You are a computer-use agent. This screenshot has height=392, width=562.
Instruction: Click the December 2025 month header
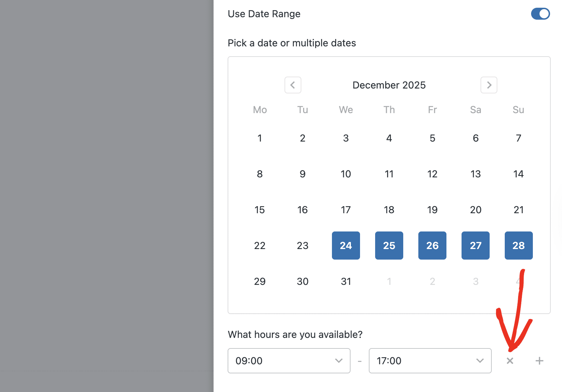tap(389, 85)
